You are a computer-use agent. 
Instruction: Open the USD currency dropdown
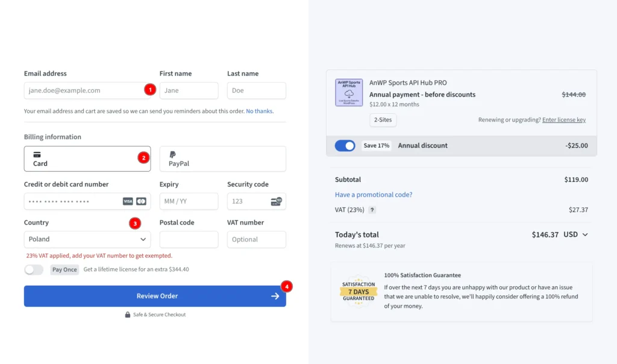[575, 234]
